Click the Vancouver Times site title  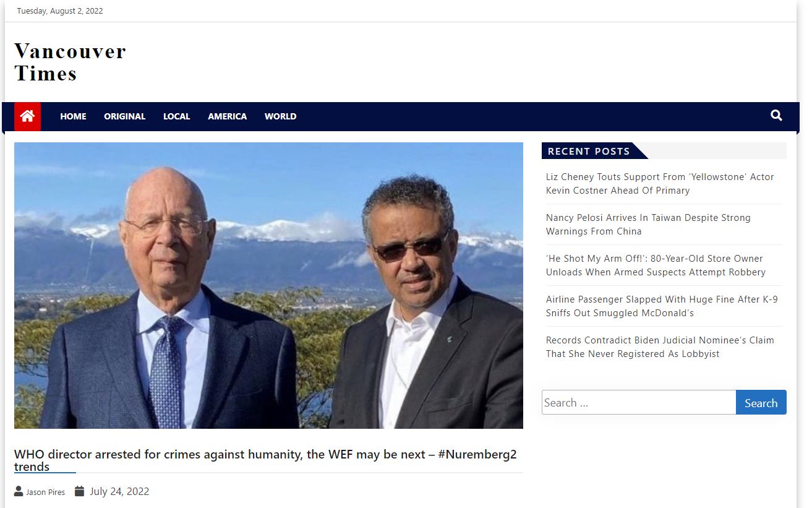(70, 62)
